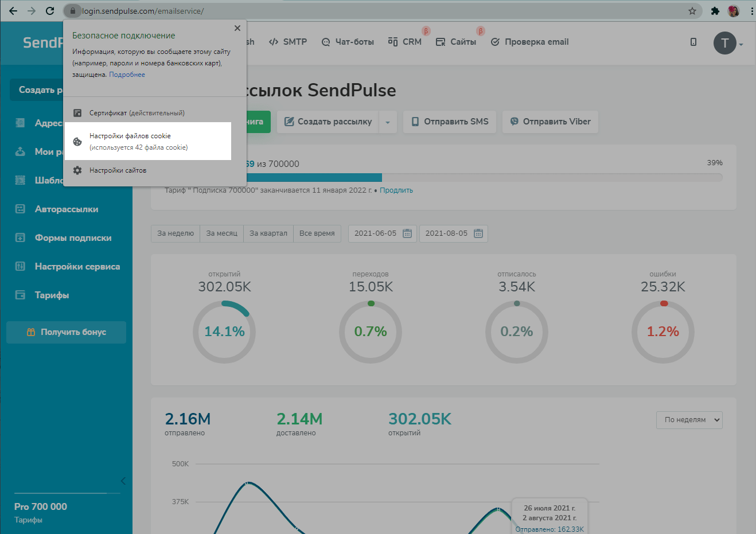Switch to the 'Сайты' section
This screenshot has width=756, height=534.
point(456,42)
